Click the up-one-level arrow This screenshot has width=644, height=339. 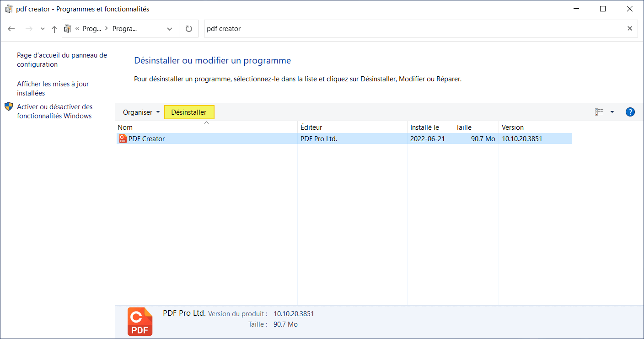pyautogui.click(x=54, y=28)
